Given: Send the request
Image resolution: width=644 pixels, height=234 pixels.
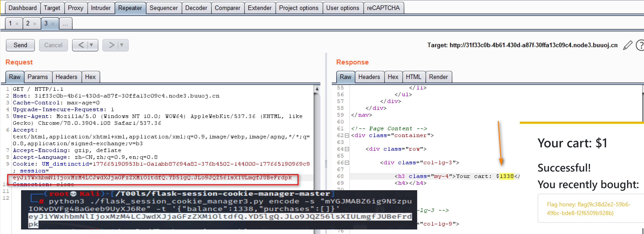Looking at the screenshot, I should pos(20,45).
